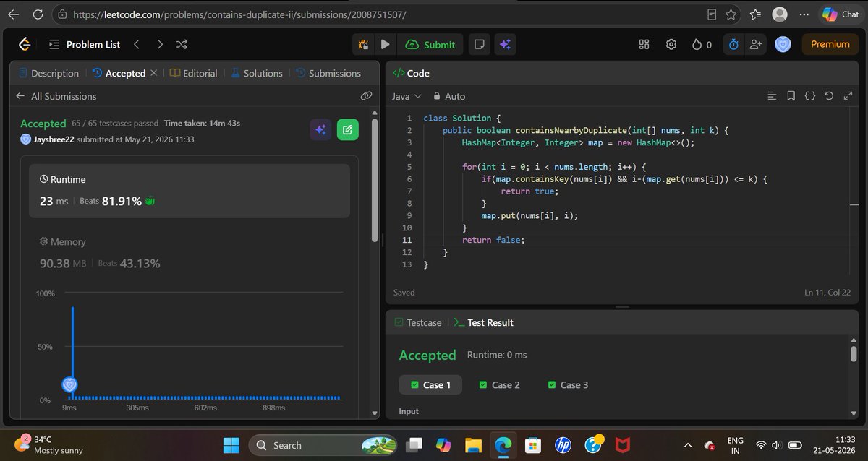Reload the page
Viewport: 868px width, 461px height.
[x=38, y=14]
